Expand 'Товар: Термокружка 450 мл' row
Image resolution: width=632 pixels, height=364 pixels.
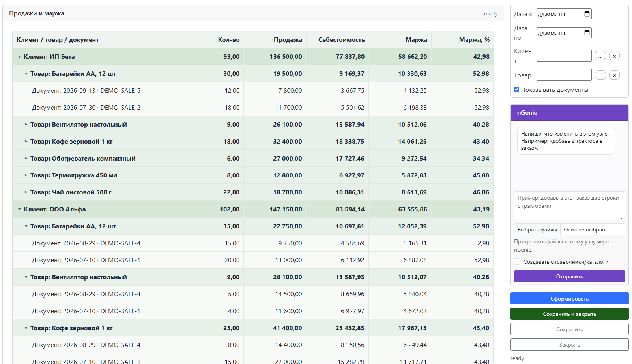coord(26,175)
